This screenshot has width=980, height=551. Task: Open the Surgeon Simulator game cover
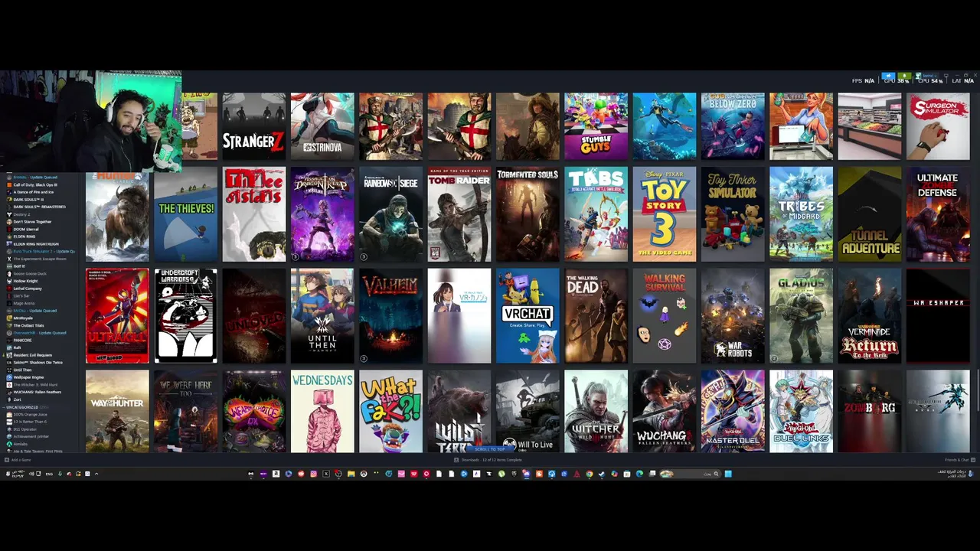938,126
